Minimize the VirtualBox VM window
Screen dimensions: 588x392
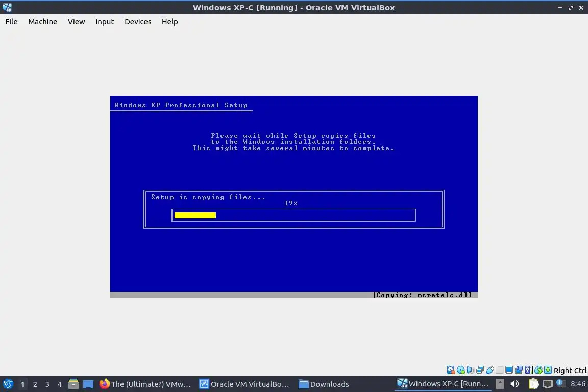(560, 8)
